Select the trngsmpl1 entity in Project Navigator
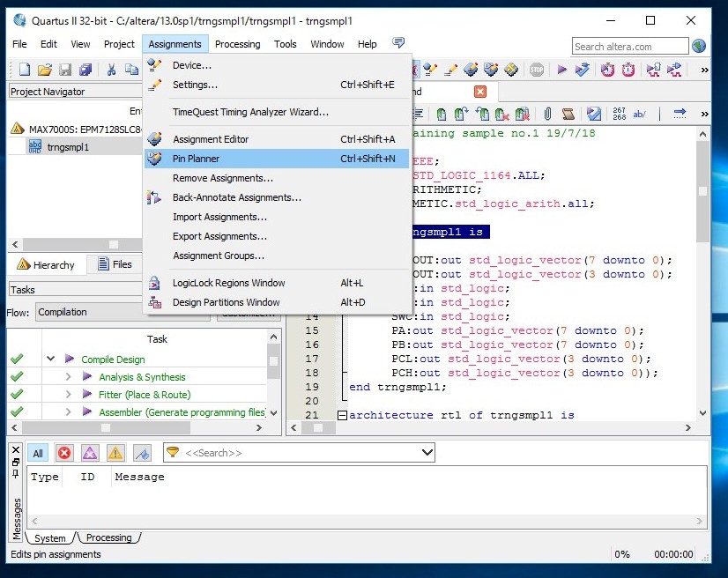The height and width of the screenshot is (578, 728). pos(68,147)
